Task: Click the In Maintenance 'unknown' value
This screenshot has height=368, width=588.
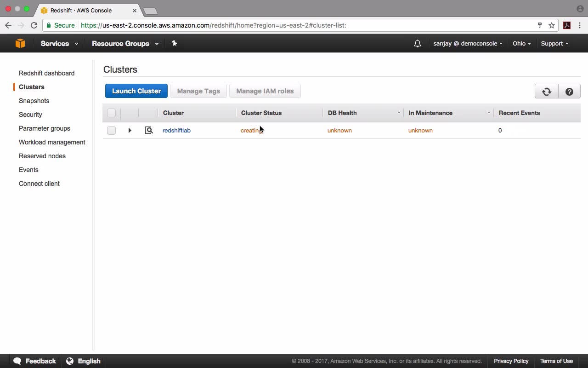Action: [420, 130]
